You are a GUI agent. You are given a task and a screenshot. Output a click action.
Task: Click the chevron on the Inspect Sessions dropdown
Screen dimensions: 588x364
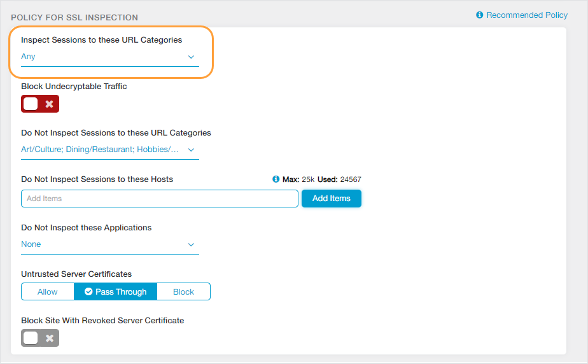(x=191, y=57)
